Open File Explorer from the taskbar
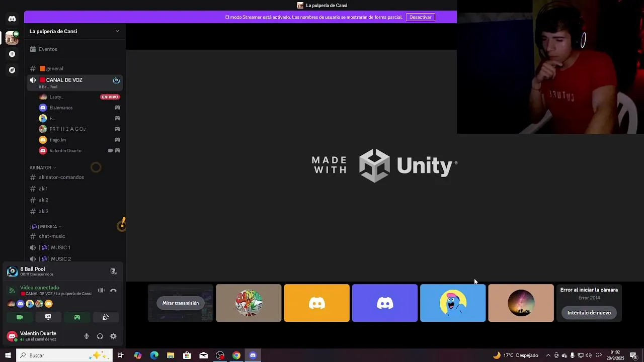Viewport: 644px width, 362px height. tap(171, 355)
